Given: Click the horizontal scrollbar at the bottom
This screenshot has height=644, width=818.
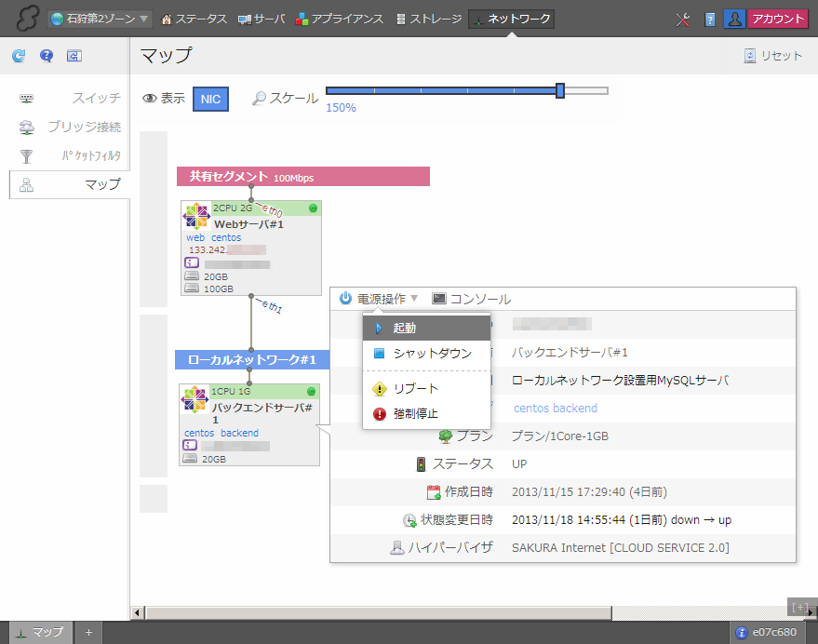Looking at the screenshot, I should [x=372, y=612].
